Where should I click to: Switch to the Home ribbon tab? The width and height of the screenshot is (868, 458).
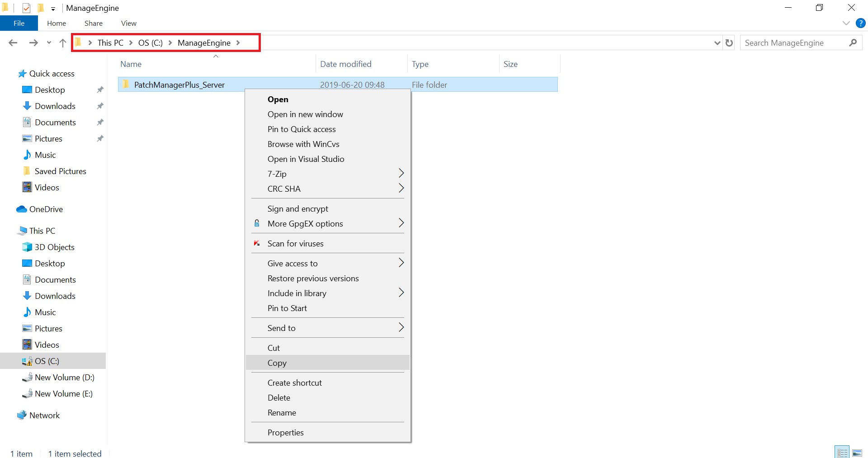coord(57,23)
